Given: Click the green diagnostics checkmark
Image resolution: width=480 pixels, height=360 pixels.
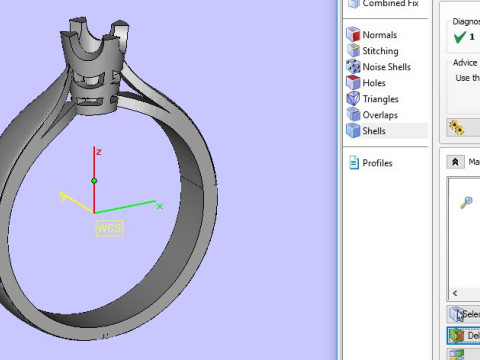Looking at the screenshot, I should click(x=459, y=37).
